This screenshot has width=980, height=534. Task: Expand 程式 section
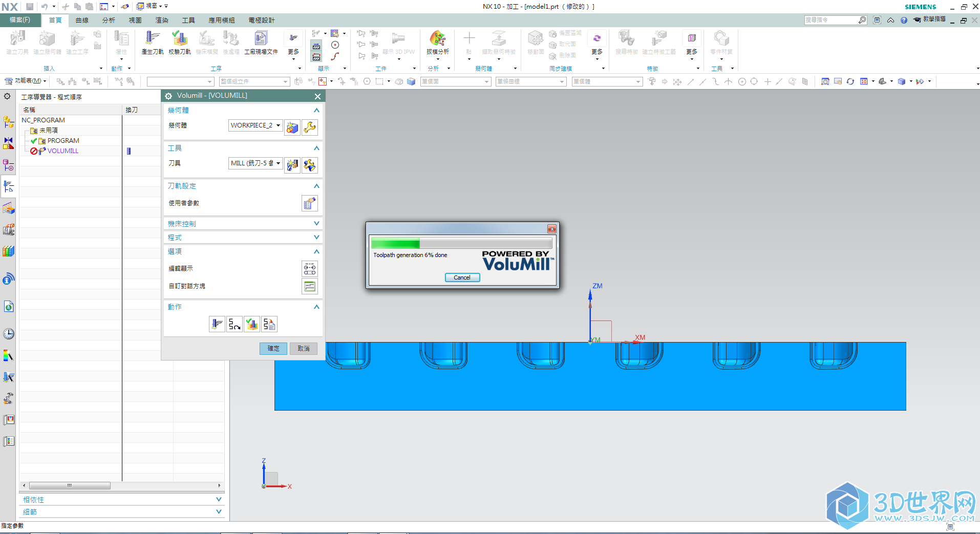[316, 238]
